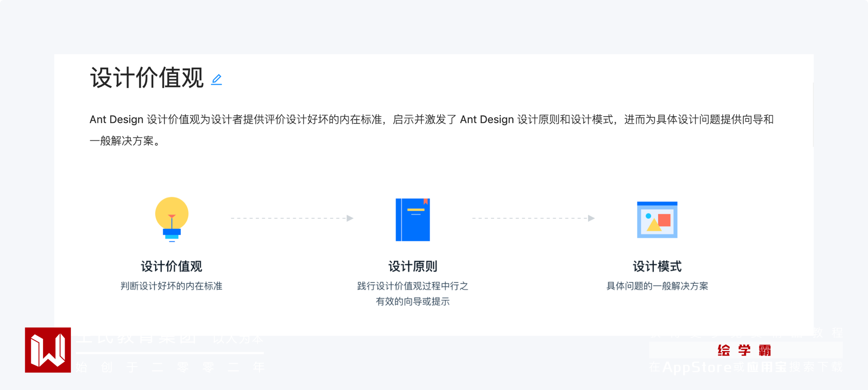Select the 设计价值观 heading title

click(x=147, y=78)
